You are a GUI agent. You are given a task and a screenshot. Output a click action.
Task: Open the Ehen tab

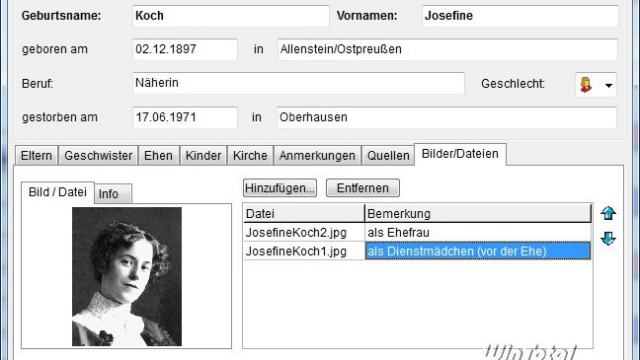[158, 156]
